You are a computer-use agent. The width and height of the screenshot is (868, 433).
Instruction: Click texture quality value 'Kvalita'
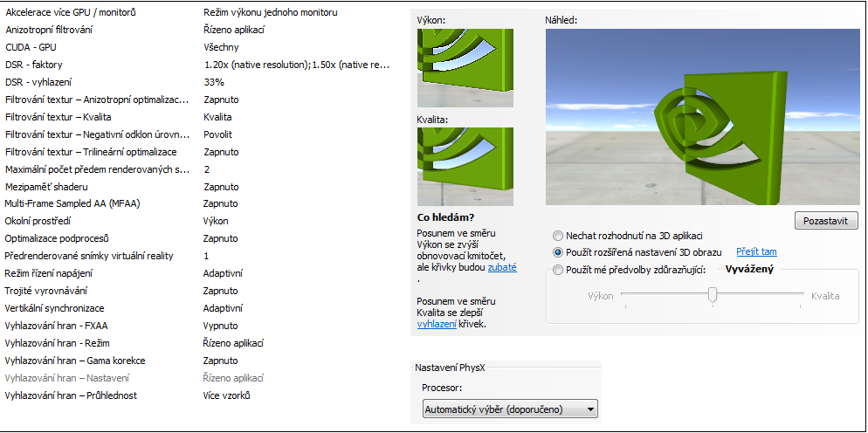click(217, 117)
